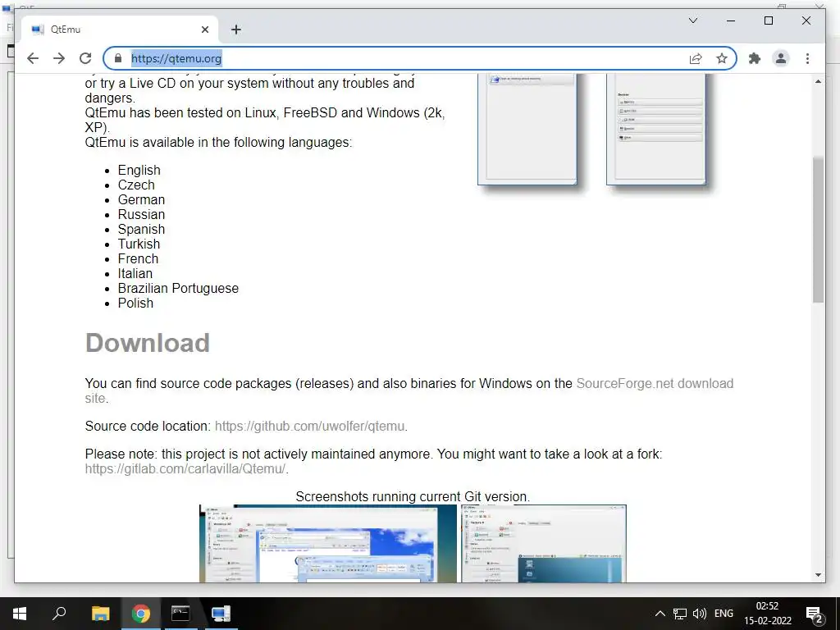Image resolution: width=840 pixels, height=630 pixels.
Task: Click the right QtEmu screenshot thumbnail at top
Action: 656,129
